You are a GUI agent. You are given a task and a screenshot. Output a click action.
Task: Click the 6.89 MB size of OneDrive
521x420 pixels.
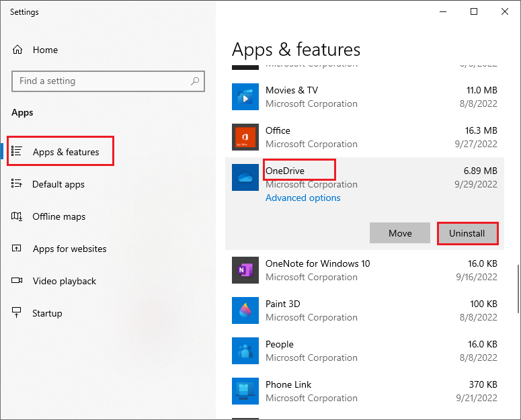click(481, 171)
